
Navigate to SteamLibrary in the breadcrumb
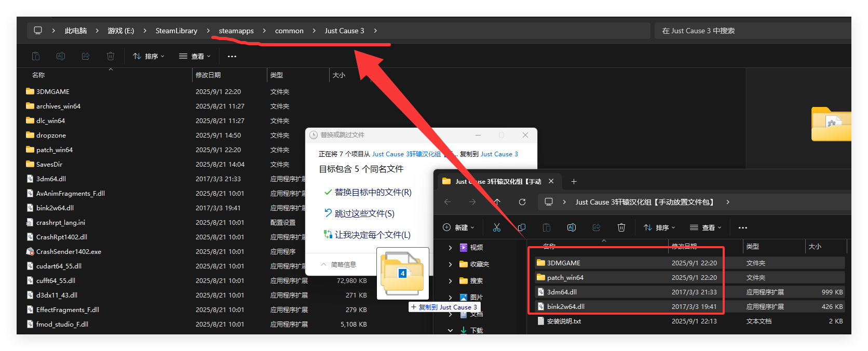177,31
